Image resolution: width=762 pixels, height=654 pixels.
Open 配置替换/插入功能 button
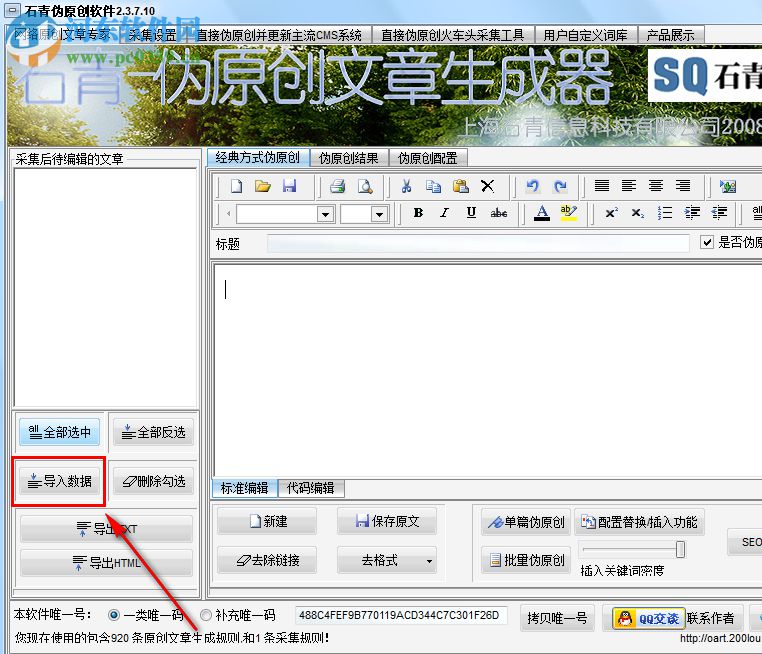639,522
